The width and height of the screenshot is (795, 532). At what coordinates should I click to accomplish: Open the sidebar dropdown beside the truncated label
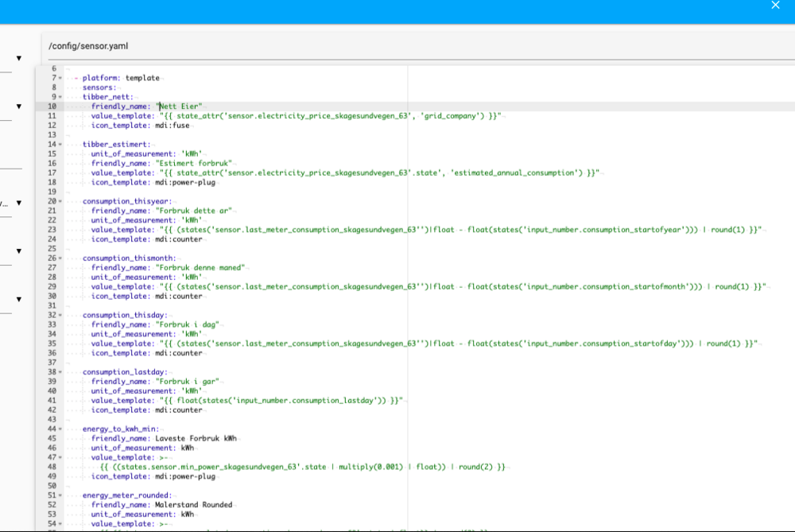[18, 204]
